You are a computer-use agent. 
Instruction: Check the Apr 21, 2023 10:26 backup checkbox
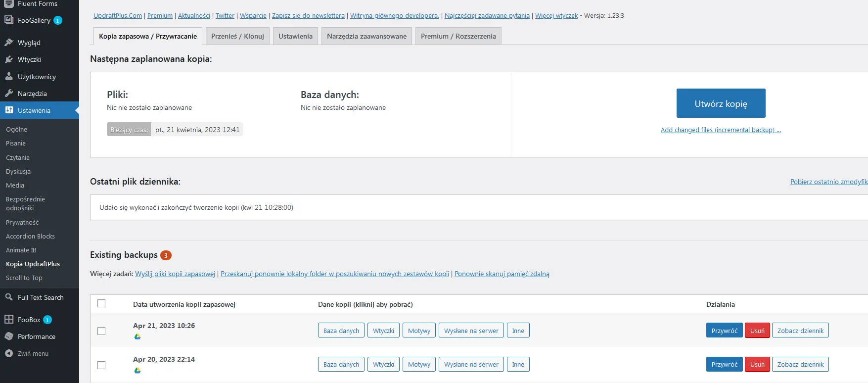coord(101,331)
